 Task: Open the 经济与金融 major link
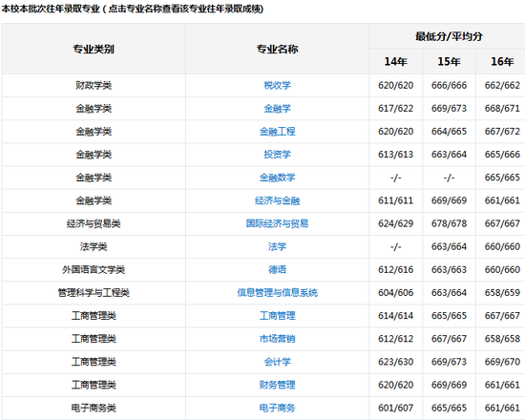[x=277, y=200]
